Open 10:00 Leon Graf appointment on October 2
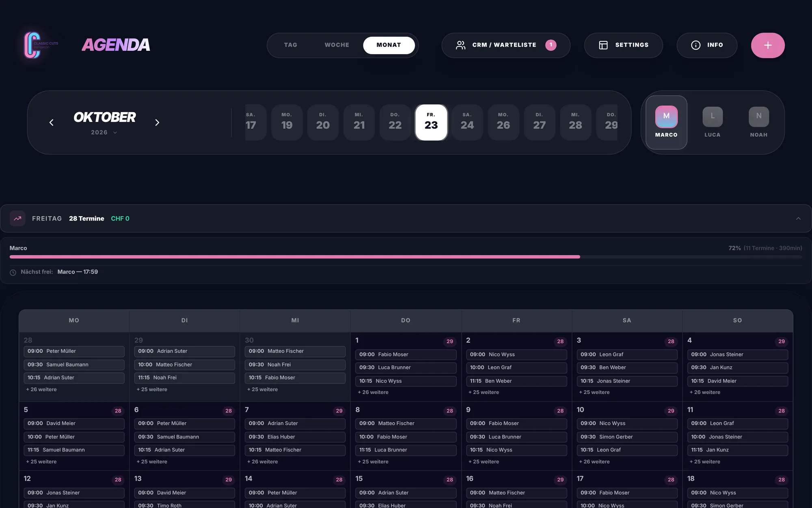The image size is (812, 508). pyautogui.click(x=516, y=367)
